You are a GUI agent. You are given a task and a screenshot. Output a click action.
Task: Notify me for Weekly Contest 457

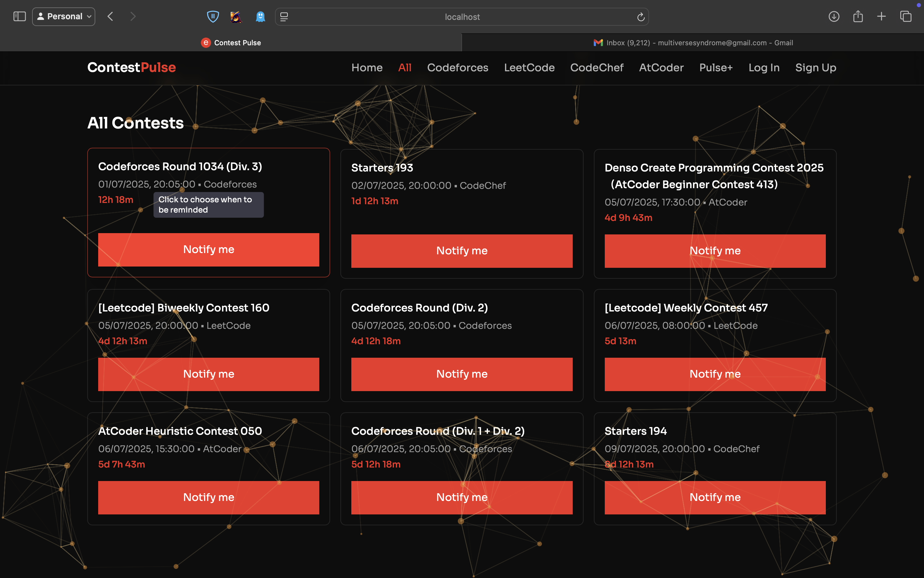(715, 374)
